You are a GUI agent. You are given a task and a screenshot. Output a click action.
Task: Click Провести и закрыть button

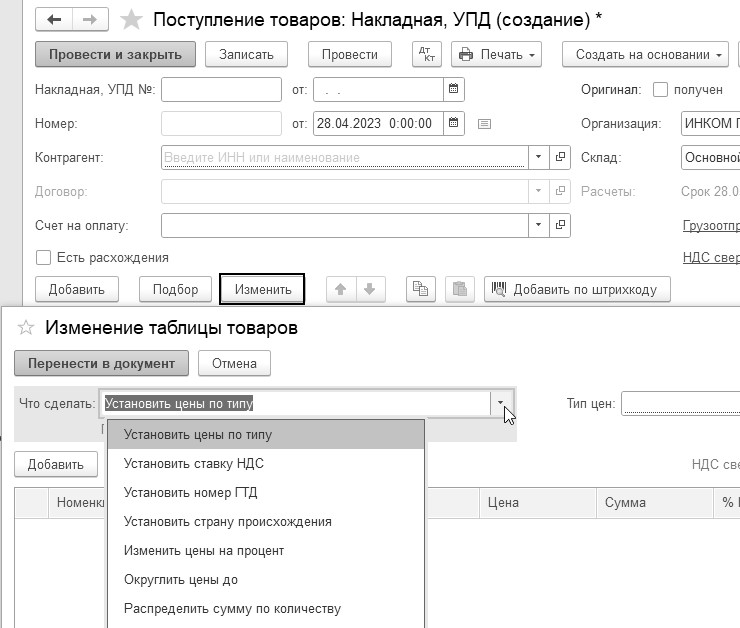(x=115, y=54)
